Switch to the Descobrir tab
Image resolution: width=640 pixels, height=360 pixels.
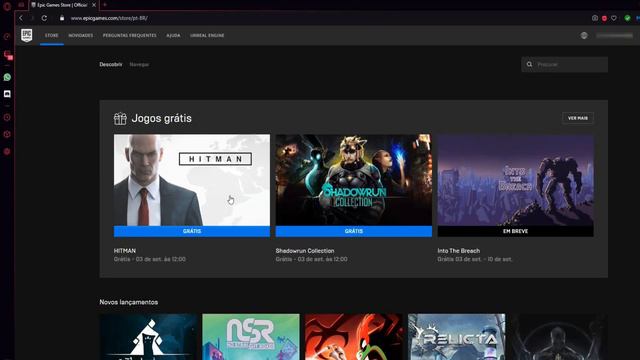(x=111, y=64)
